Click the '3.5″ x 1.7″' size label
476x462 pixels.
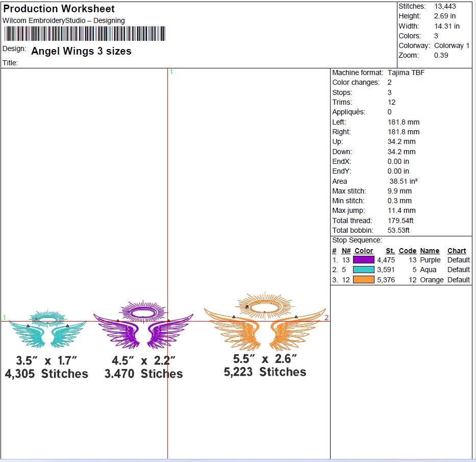(46, 360)
